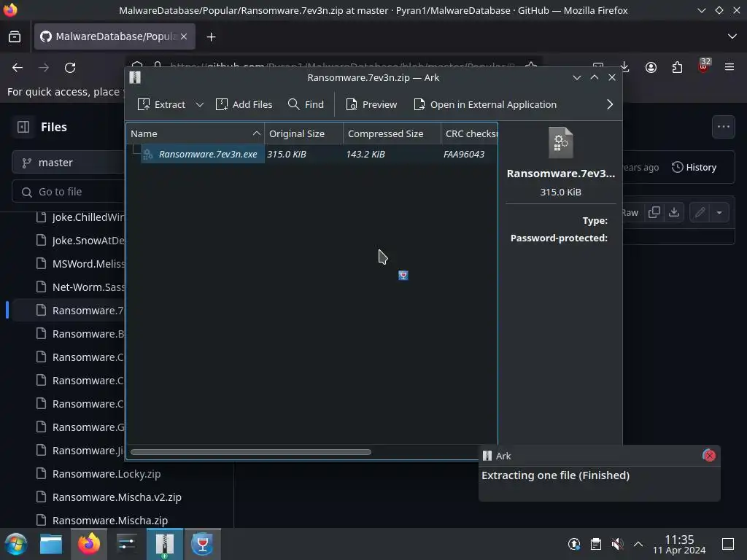
Task: List all tabs dropdown in Firefox
Action: pyautogui.click(x=732, y=36)
